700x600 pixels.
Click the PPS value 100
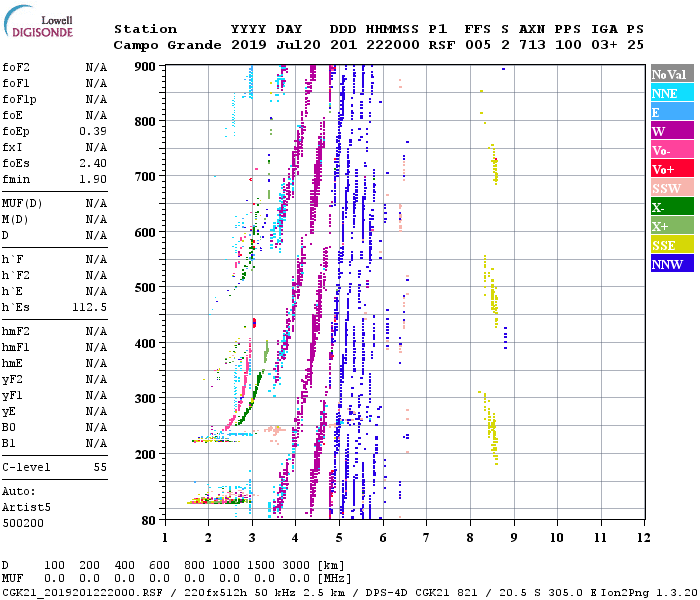pos(568,45)
